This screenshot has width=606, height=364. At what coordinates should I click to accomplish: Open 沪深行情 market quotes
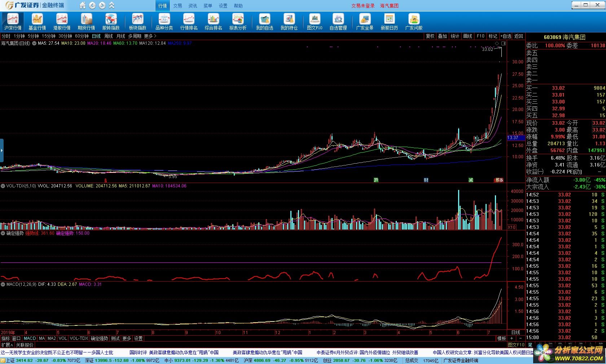click(x=13, y=22)
